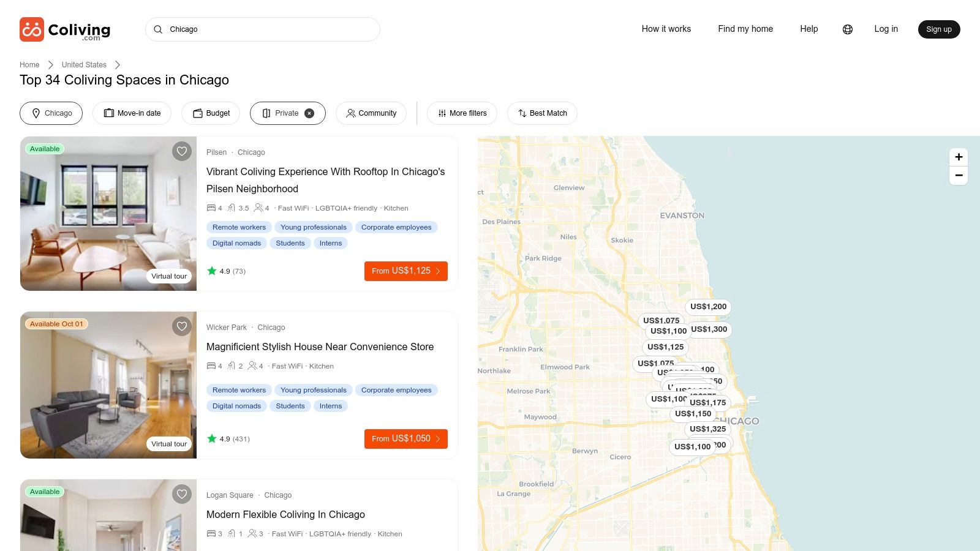This screenshot has height=551, width=980.
Task: Open More filters
Action: tap(462, 113)
